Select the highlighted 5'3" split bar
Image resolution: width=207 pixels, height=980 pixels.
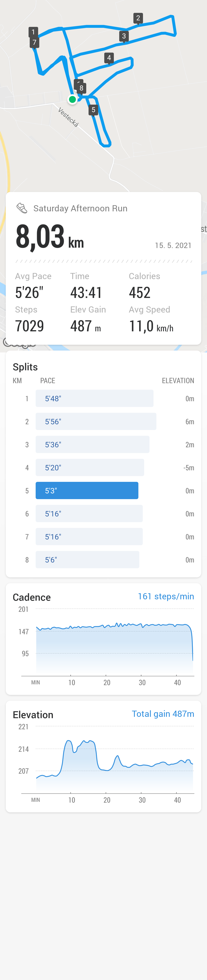coord(87,490)
